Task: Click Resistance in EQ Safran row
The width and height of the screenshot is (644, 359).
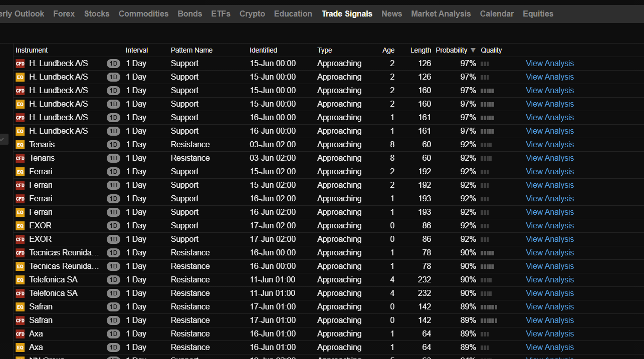Action: coord(190,307)
